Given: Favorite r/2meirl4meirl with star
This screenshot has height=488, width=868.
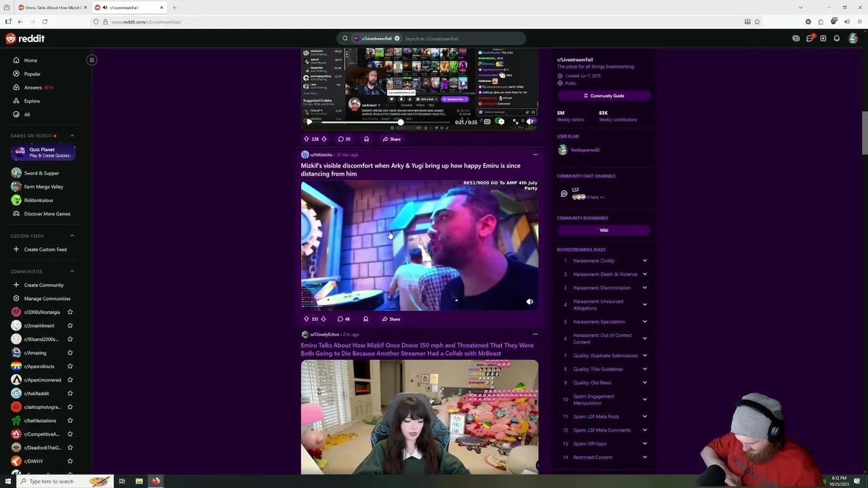Looking at the screenshot, I should [70, 325].
